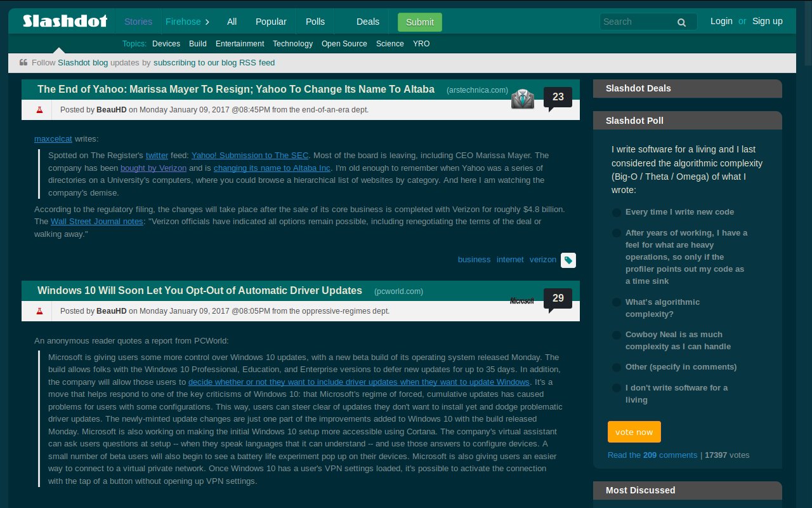
Task: Open 'subscribing to our blog RSS feed' link
Action: [214, 62]
